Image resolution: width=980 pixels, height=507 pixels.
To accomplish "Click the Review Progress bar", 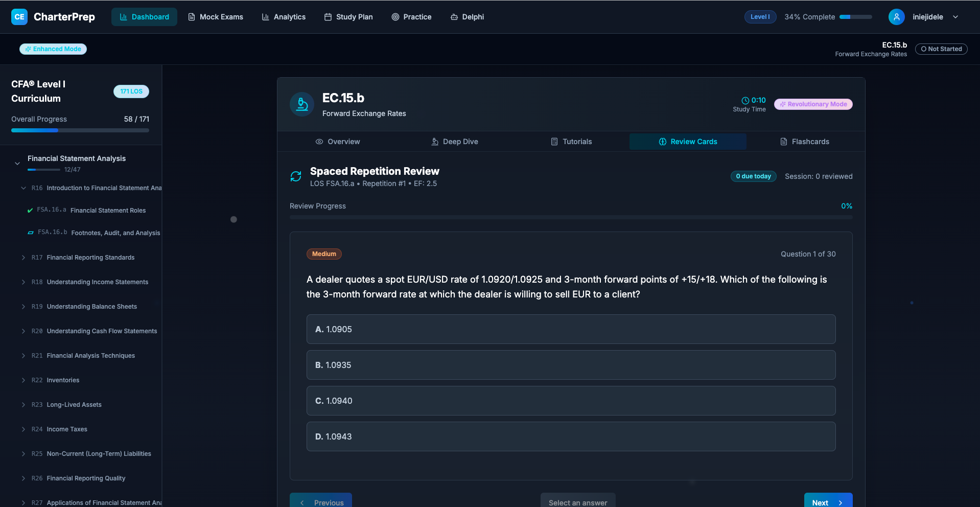I will pyautogui.click(x=571, y=217).
